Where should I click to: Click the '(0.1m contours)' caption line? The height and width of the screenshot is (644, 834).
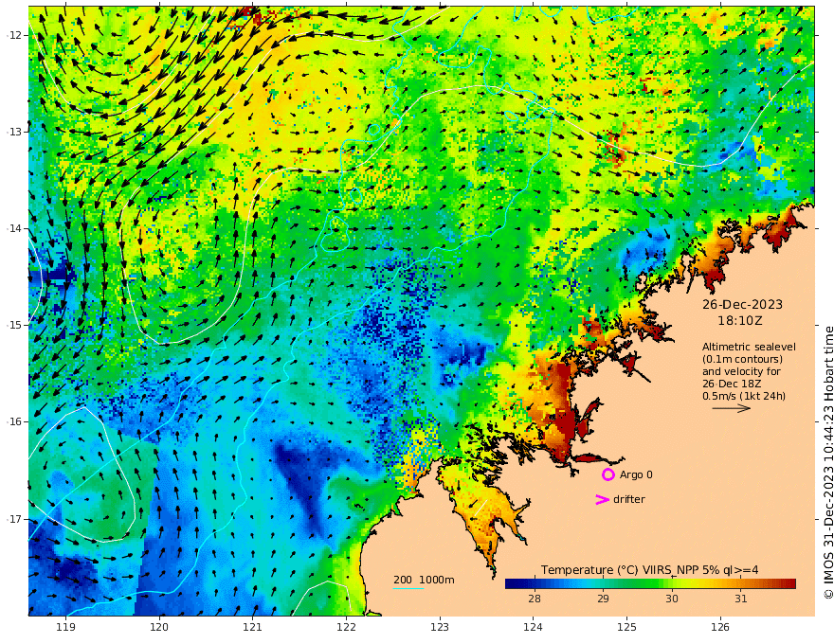coord(742,359)
